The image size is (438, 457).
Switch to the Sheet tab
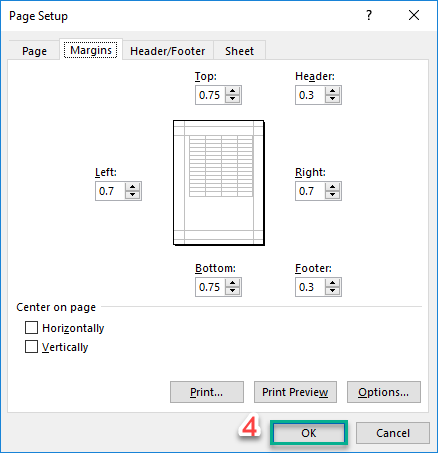coord(239,51)
